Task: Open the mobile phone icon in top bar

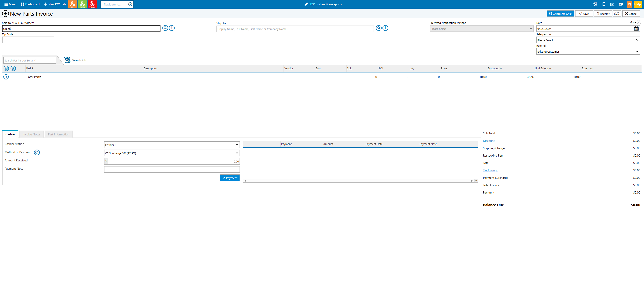Action: pos(604,4)
